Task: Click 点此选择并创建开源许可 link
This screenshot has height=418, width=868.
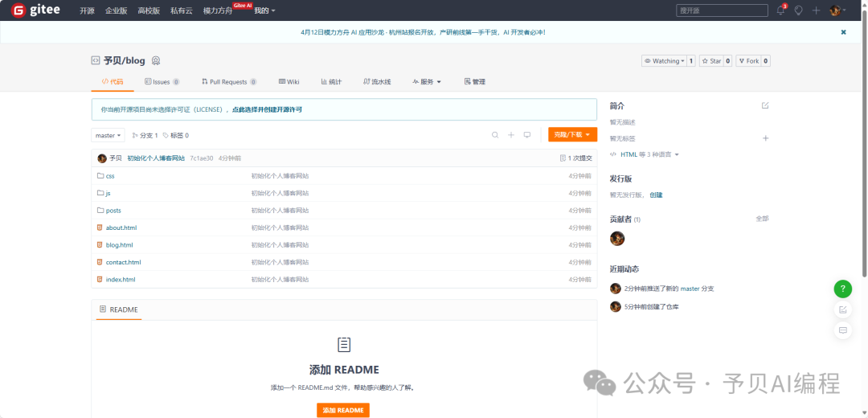Action: tap(267, 109)
